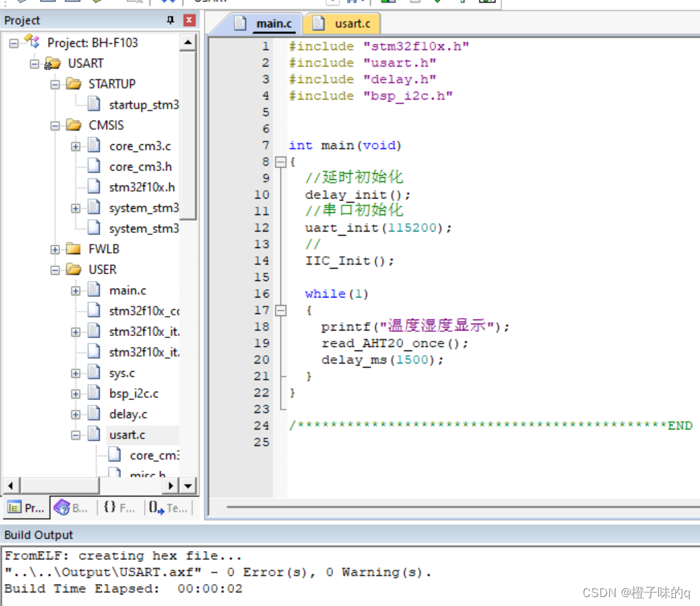This screenshot has width=700, height=606.
Task: Click the 'delay_ms(1500);' statement
Action: coord(382,360)
